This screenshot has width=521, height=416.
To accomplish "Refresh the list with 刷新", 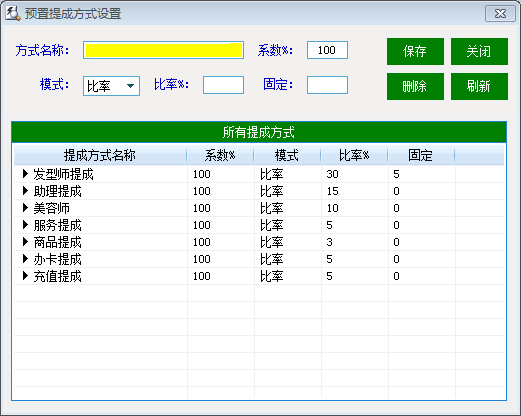I will click(x=479, y=86).
